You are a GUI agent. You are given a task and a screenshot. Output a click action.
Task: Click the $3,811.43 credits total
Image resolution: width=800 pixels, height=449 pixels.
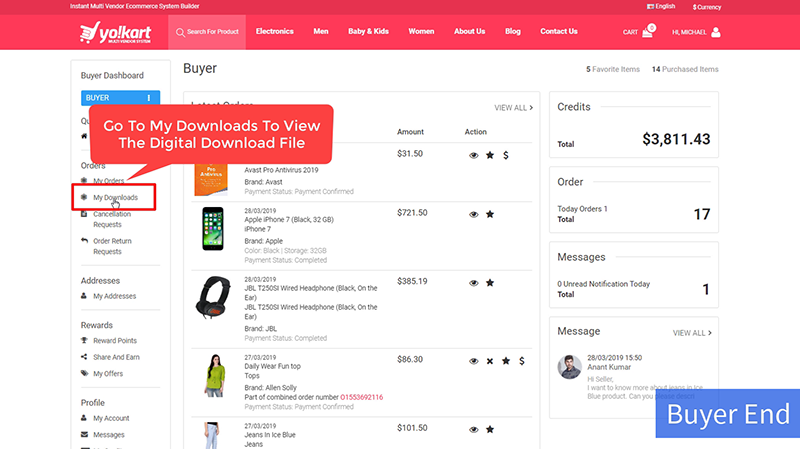676,139
